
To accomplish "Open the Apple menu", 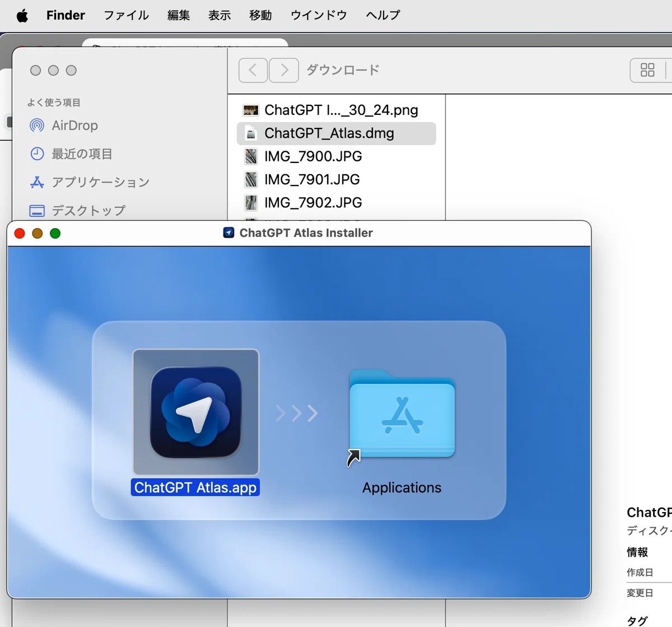I will [x=22, y=16].
